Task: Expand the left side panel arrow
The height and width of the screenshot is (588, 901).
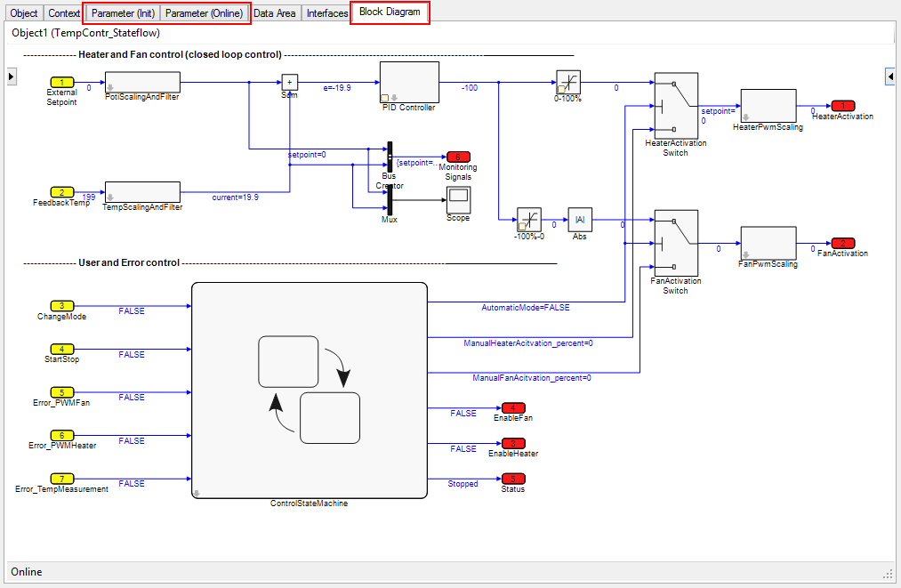Action: tap(12, 77)
